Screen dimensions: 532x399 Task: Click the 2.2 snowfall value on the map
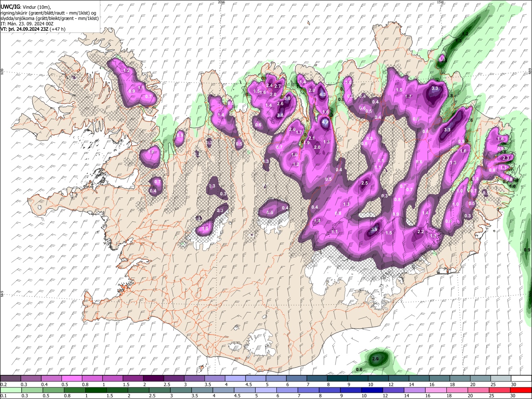420,232
